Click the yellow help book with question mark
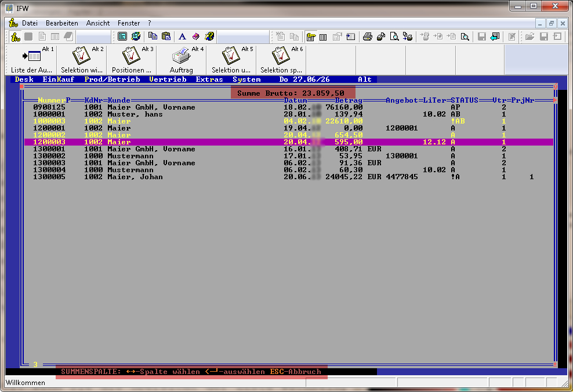This screenshot has height=392, width=573. tap(210, 37)
